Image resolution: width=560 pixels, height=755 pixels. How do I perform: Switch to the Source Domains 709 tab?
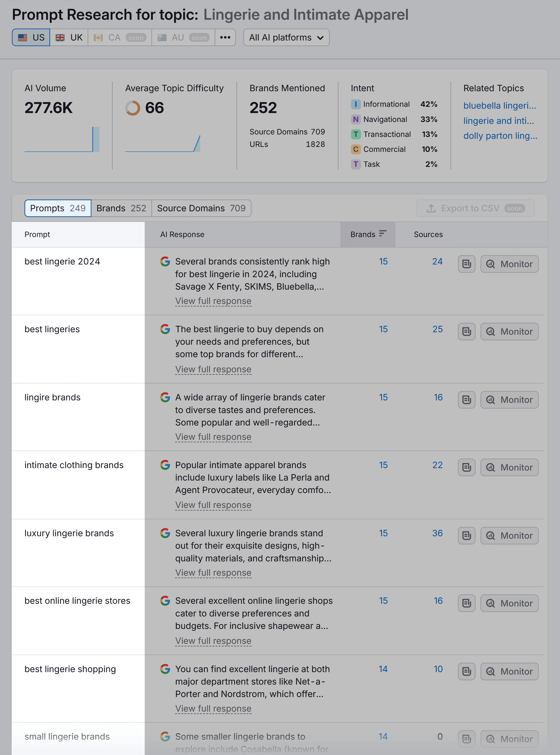coord(201,208)
